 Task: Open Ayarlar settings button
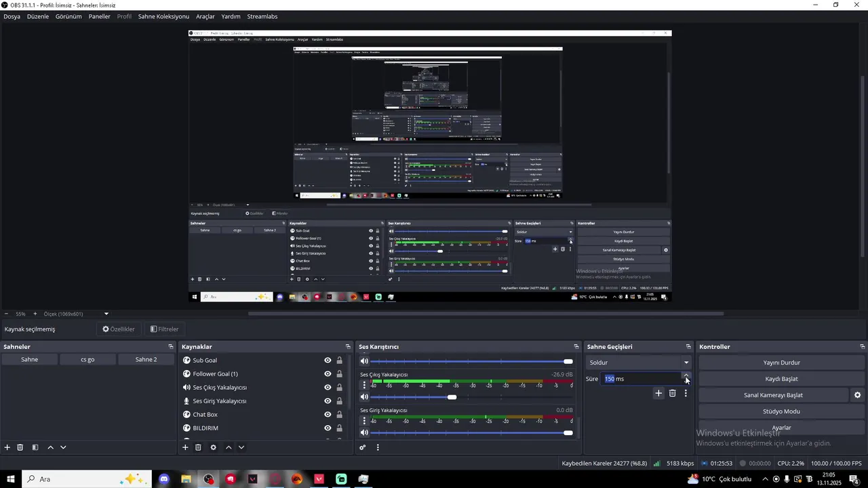tap(781, 428)
